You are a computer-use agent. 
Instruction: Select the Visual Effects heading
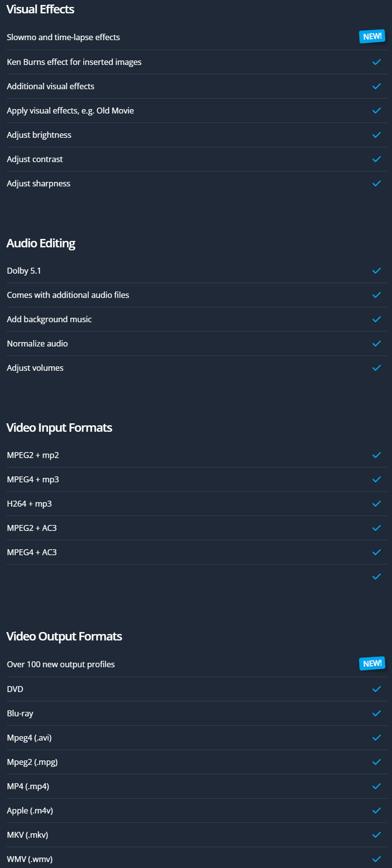(41, 9)
